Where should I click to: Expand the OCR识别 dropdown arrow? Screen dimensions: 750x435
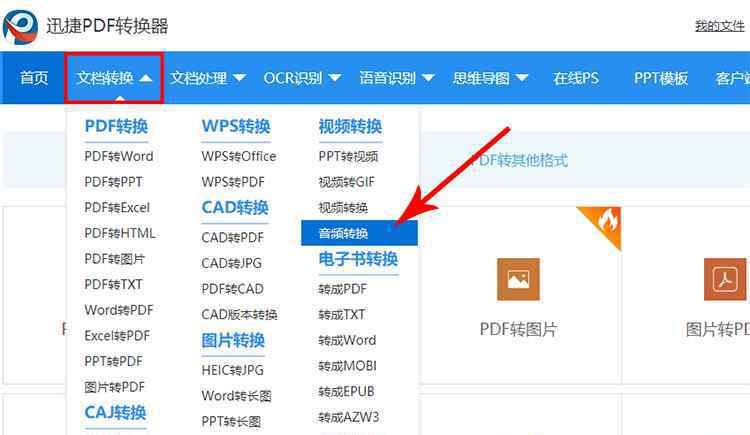coord(335,78)
